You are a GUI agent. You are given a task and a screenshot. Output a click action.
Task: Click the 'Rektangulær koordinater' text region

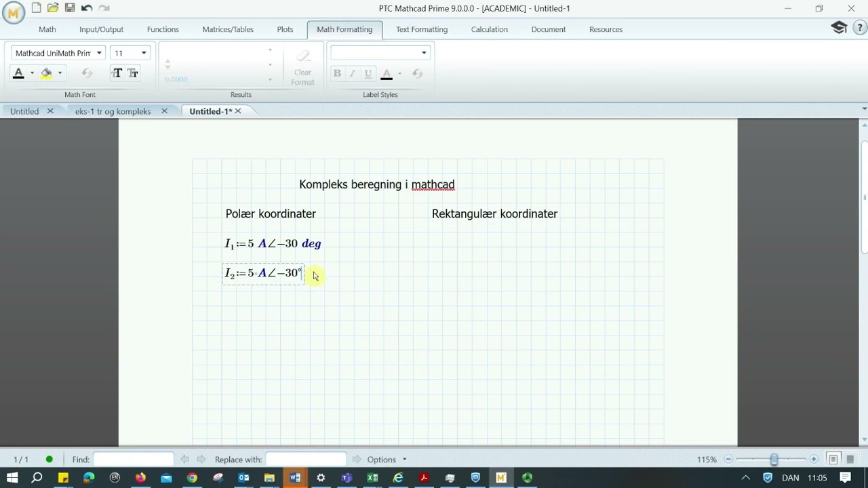point(494,213)
